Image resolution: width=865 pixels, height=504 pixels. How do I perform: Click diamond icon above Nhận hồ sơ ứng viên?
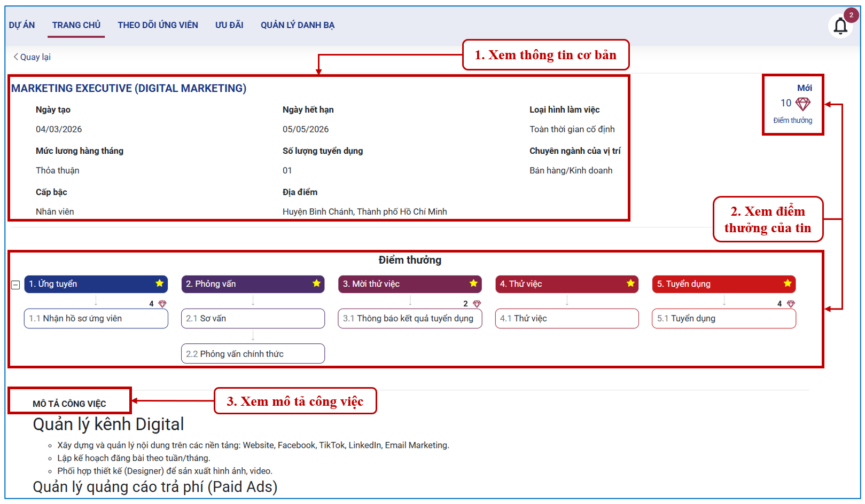pos(162,304)
